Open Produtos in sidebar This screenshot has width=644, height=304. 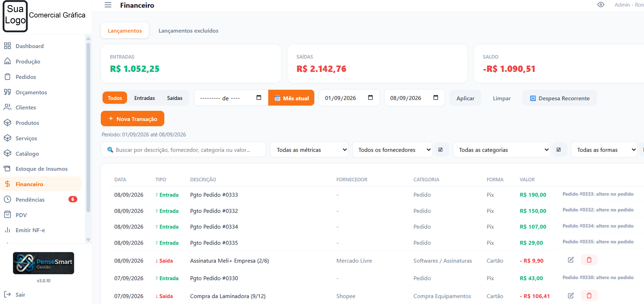click(x=27, y=123)
